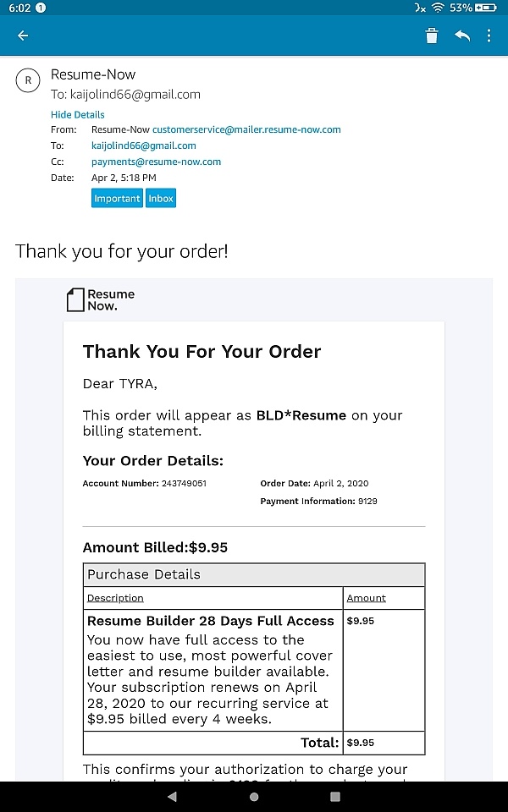The image size is (508, 812).
Task: Tap the Resume-Now sender name in header
Action: 93,74
